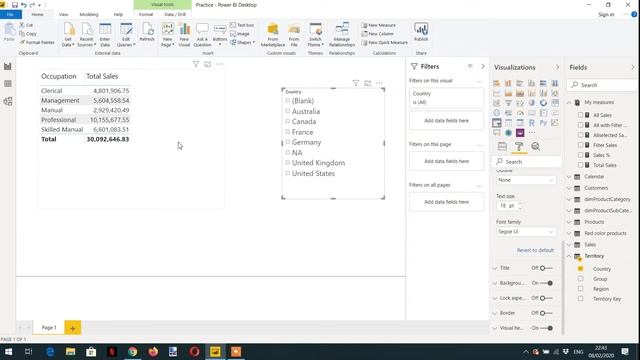Open From Marketplace custom visuals
This screenshot has width=640, height=360.
coord(273,35)
